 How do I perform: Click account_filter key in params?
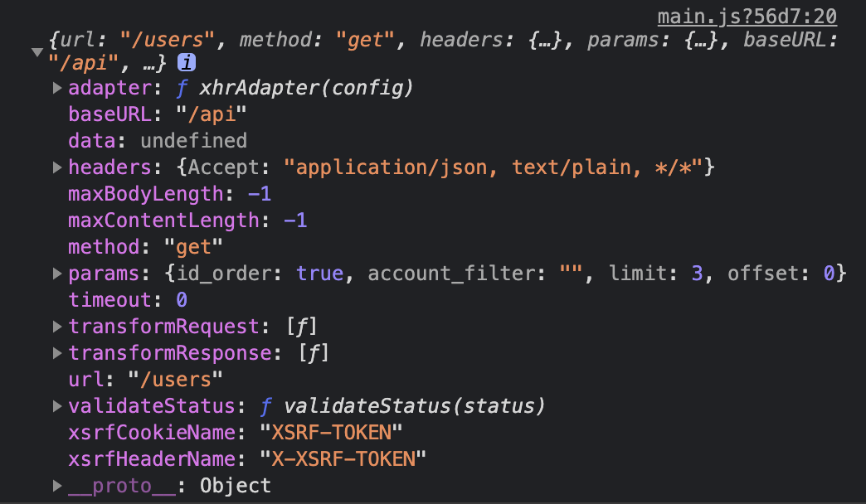(x=450, y=274)
